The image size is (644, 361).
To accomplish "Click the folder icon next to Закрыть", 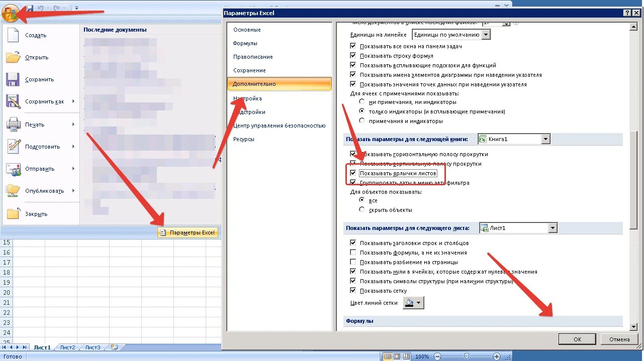I will (x=14, y=214).
